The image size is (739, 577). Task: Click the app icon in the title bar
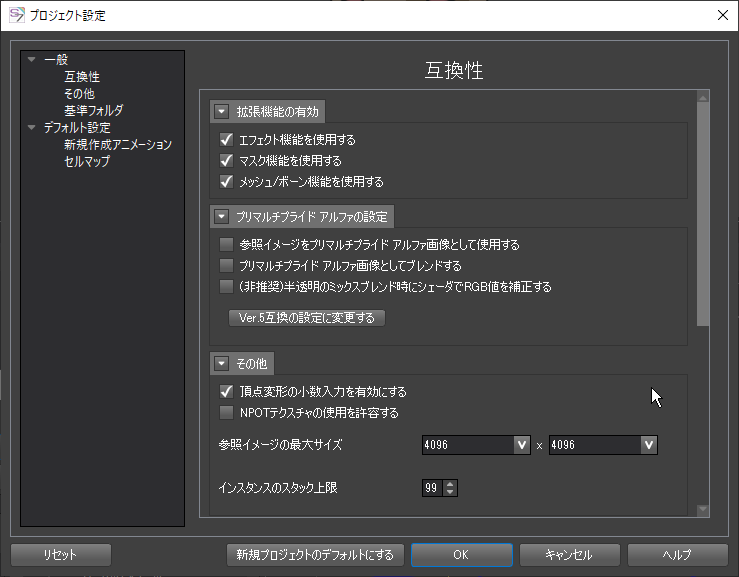point(16,15)
